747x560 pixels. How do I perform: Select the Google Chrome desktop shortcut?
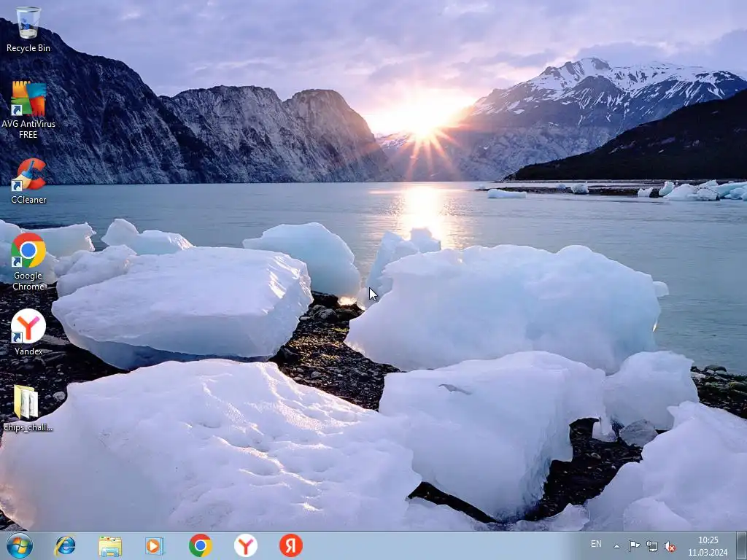pyautogui.click(x=28, y=262)
